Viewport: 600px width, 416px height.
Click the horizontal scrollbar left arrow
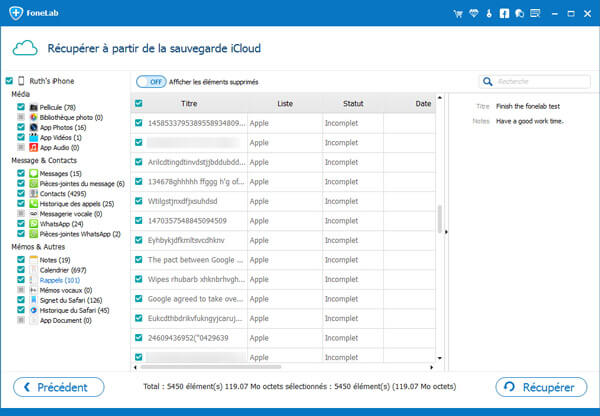(135, 367)
